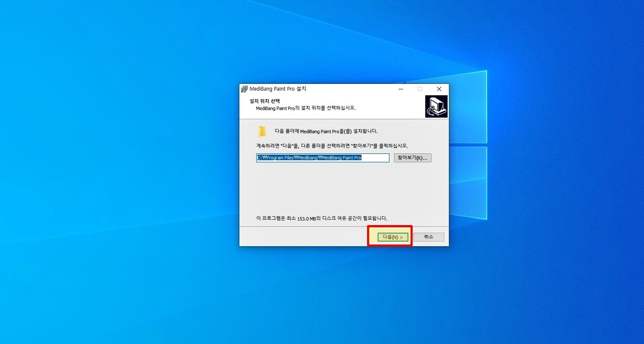
Task: Click the 다음(N) > button to continue
Action: point(393,237)
